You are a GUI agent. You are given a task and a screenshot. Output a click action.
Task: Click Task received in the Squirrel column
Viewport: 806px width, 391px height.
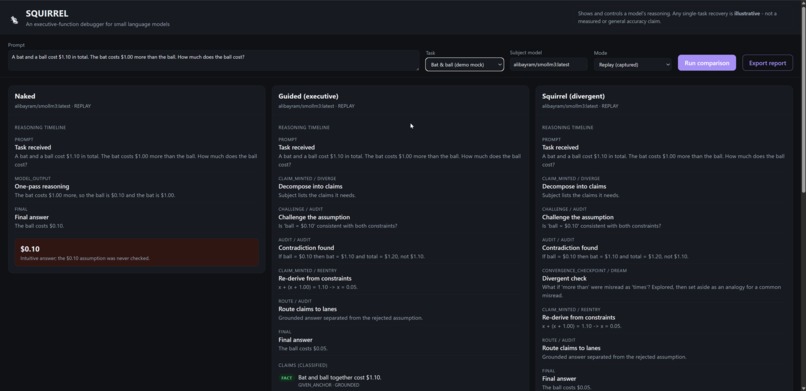(x=560, y=147)
